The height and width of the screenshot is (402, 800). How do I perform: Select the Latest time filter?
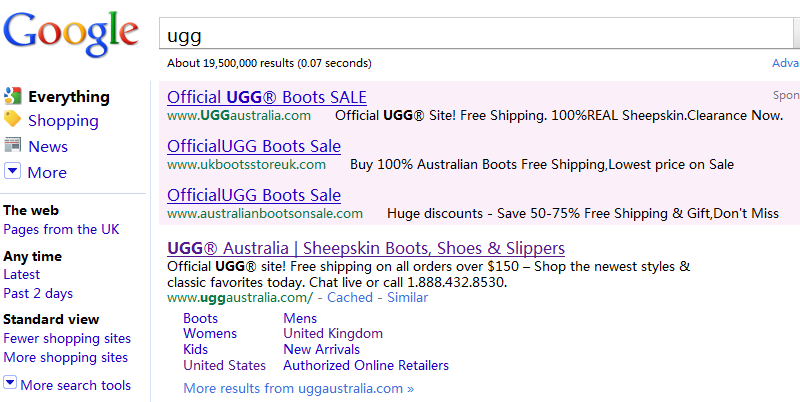[21, 274]
